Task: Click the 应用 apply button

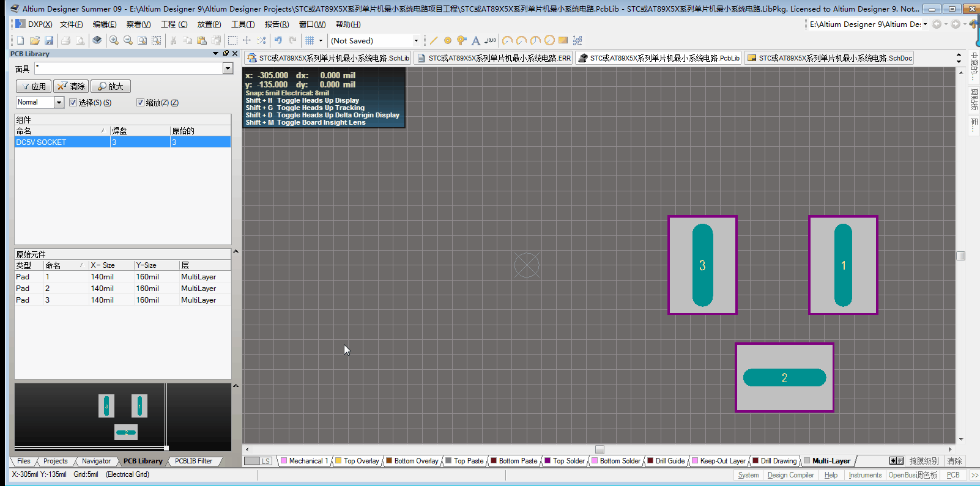Action: tap(34, 86)
